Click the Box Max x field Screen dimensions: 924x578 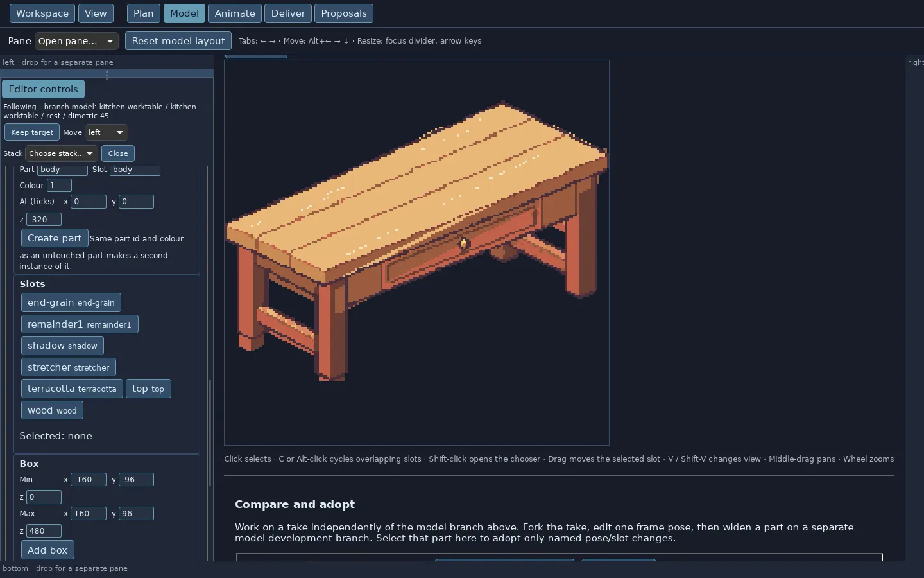[89, 514]
